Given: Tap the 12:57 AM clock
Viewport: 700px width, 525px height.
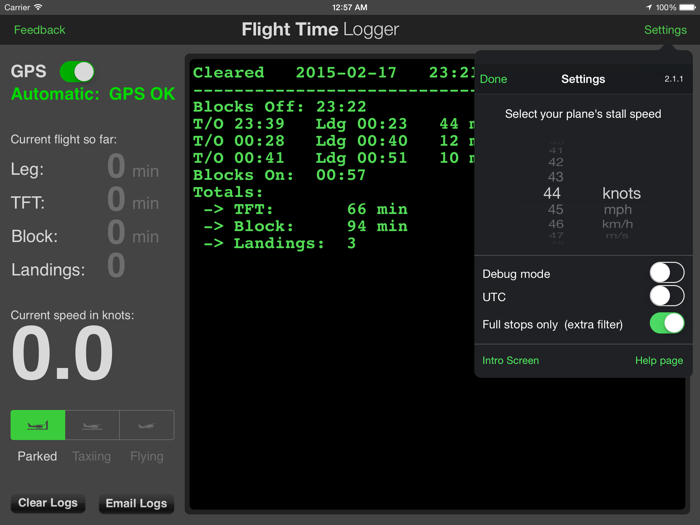Looking at the screenshot, I should [350, 7].
